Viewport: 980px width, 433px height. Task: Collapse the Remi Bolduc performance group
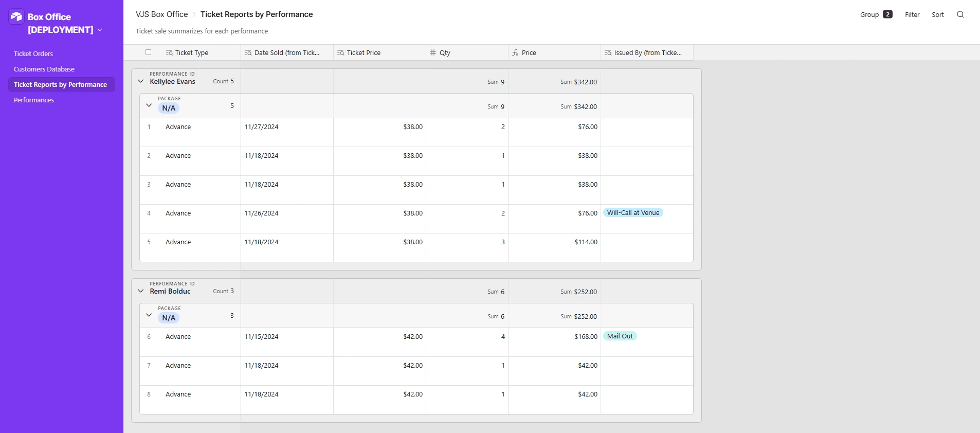(141, 291)
